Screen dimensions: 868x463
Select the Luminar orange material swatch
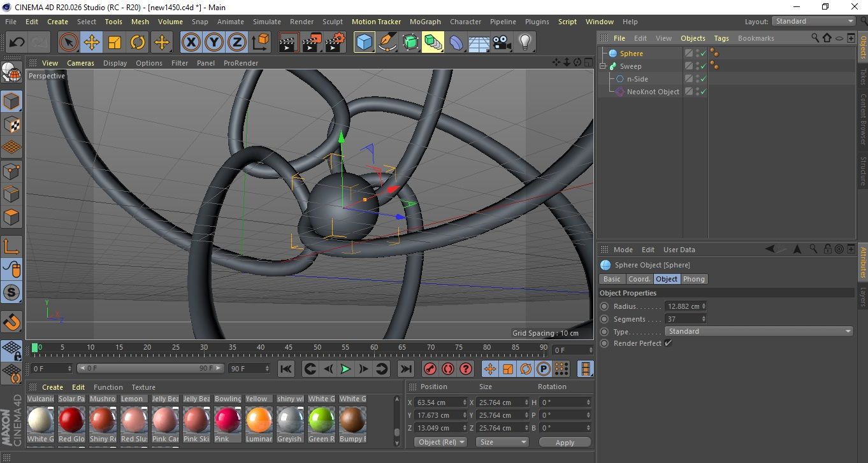click(x=259, y=420)
